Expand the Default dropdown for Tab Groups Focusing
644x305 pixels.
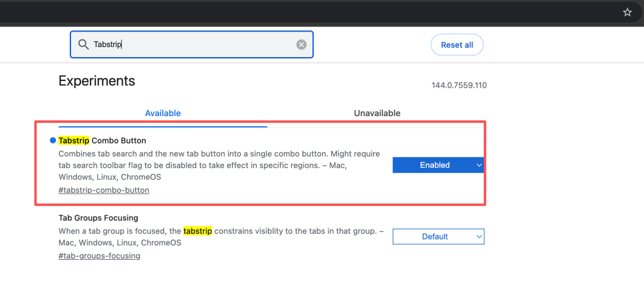pyautogui.click(x=438, y=236)
